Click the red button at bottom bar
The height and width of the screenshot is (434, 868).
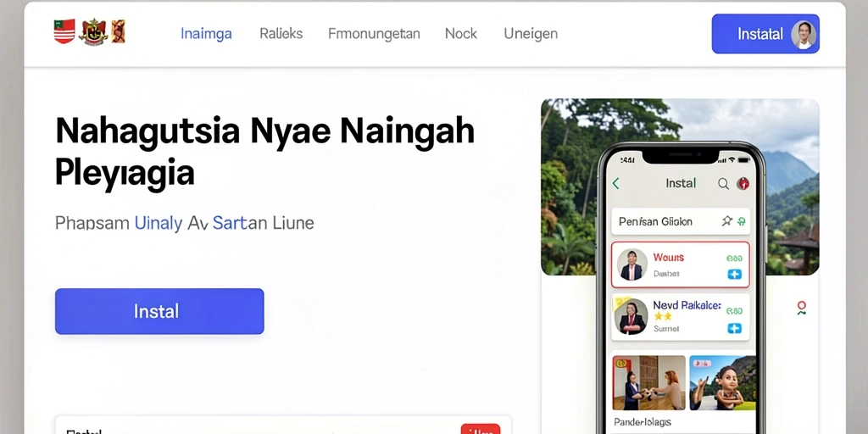click(x=481, y=429)
